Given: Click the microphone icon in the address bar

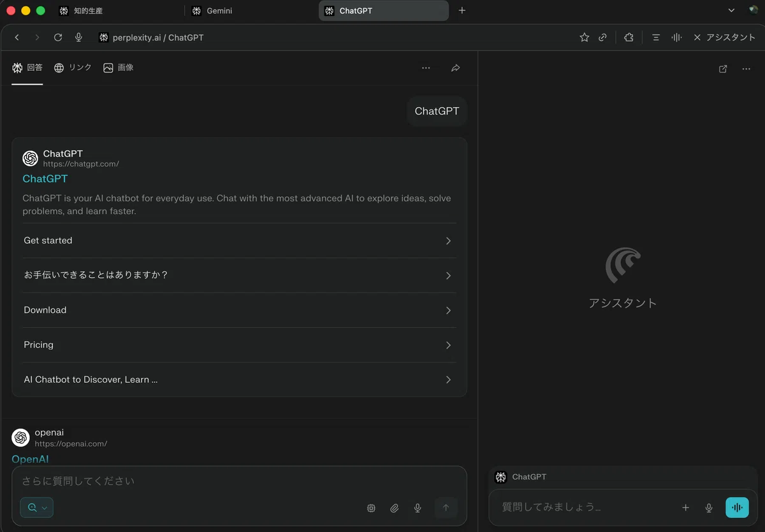Looking at the screenshot, I should 78,38.
